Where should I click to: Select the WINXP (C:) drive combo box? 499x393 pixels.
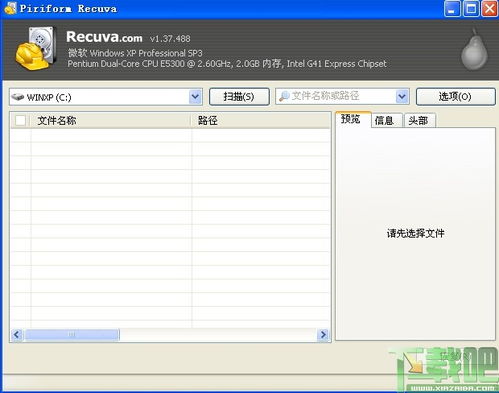click(x=106, y=97)
